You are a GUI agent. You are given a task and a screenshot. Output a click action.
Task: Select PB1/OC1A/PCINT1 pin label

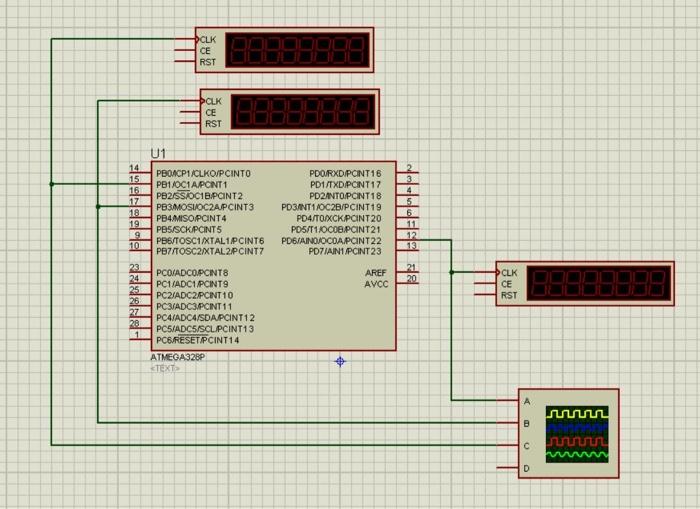[x=192, y=184]
